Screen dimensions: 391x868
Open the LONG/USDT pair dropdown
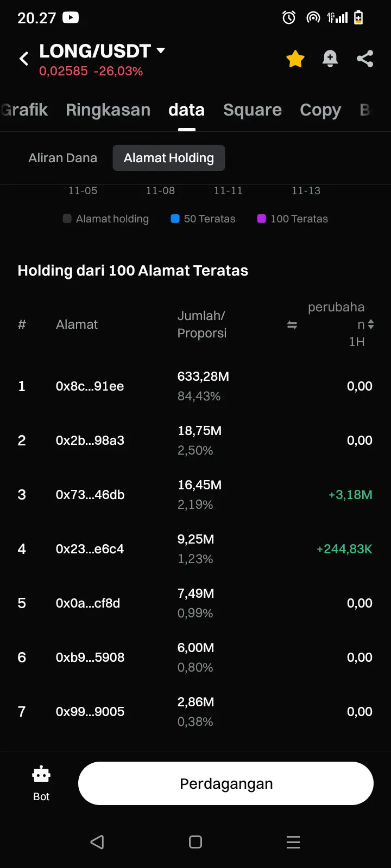160,50
